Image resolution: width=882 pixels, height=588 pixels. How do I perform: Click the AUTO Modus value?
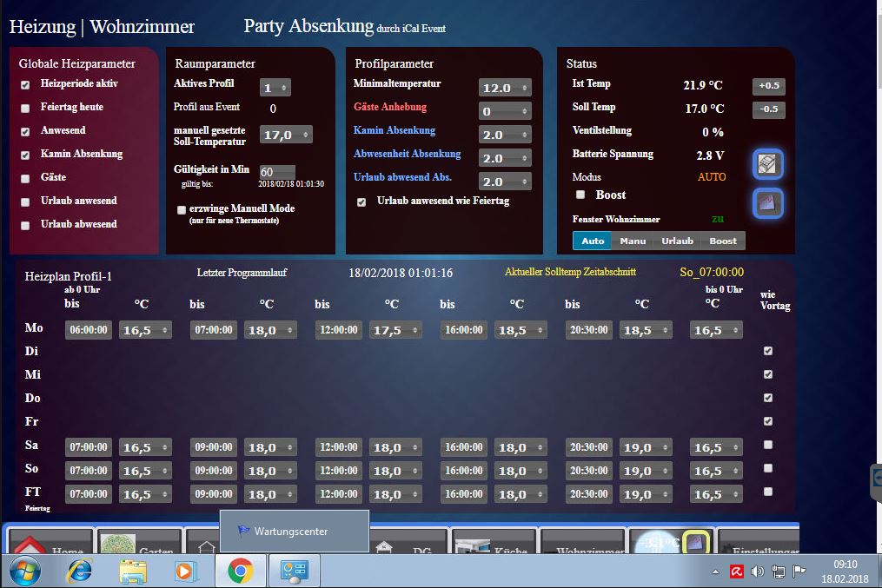[712, 177]
